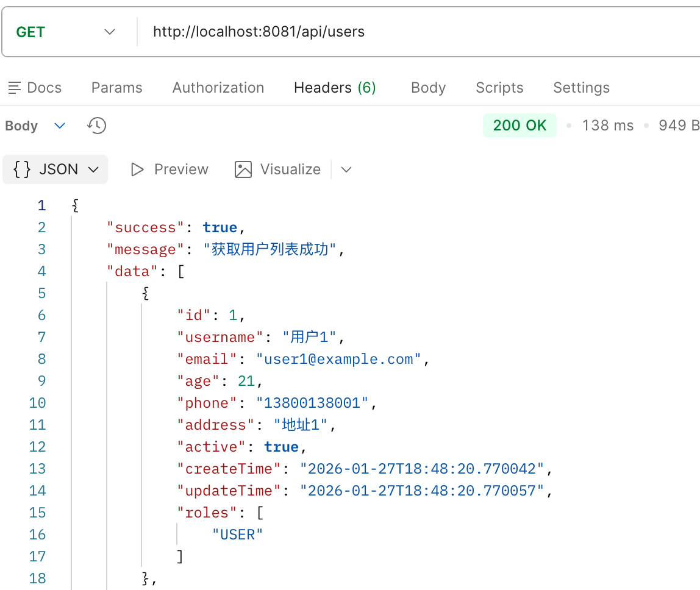Open the request Body tab
The width and height of the screenshot is (700, 590).
click(428, 88)
